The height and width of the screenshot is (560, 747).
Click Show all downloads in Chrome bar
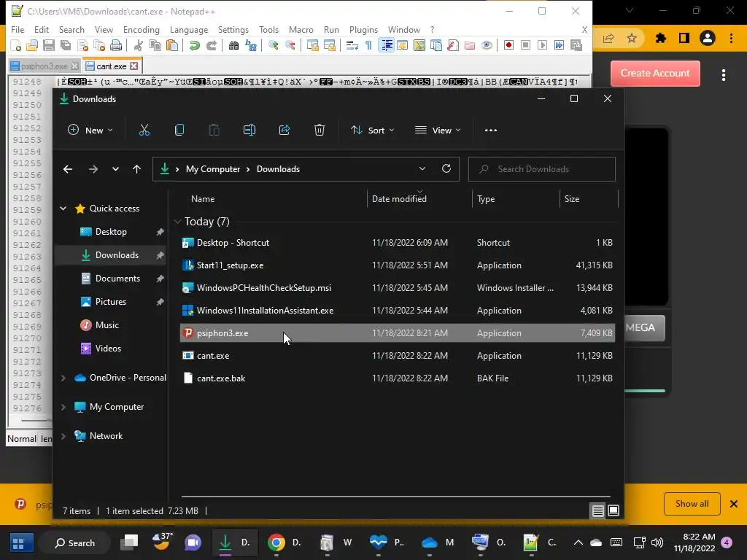tap(692, 504)
